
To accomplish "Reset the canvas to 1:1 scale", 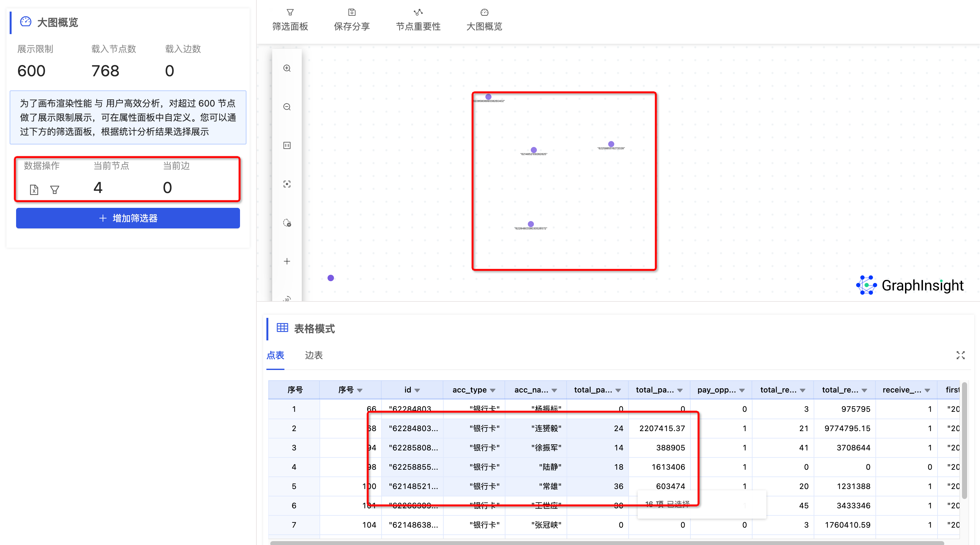I will point(287,145).
